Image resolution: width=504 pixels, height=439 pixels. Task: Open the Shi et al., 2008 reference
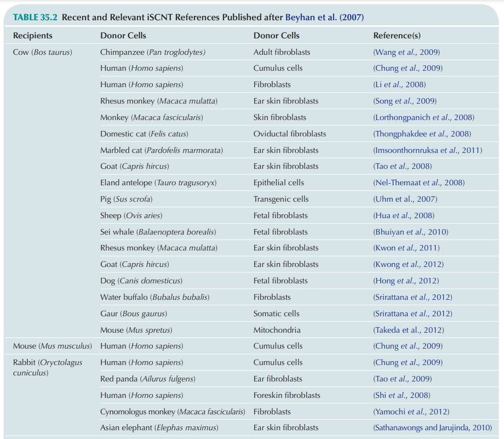[x=402, y=395]
